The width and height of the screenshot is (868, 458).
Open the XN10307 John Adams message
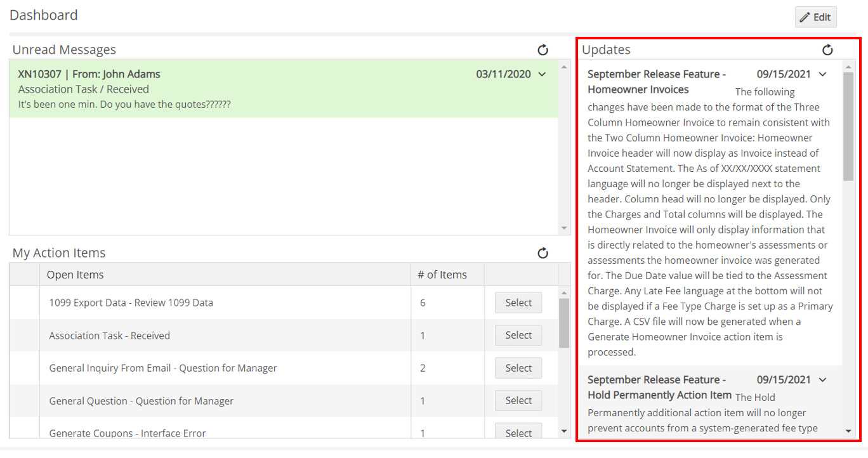284,89
